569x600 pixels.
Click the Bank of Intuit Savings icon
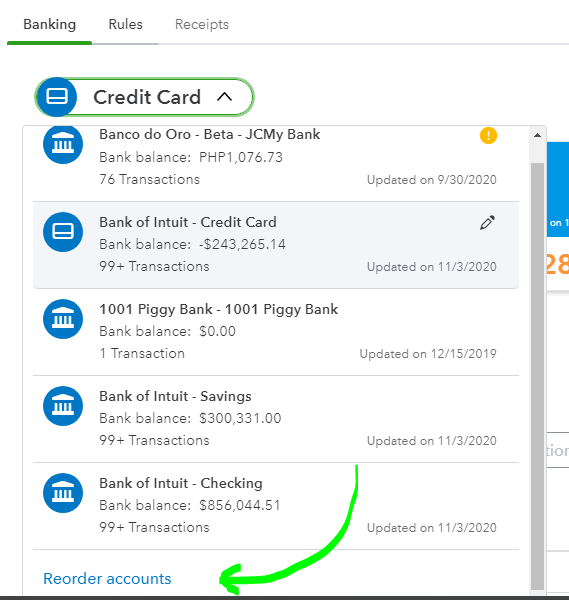63,406
